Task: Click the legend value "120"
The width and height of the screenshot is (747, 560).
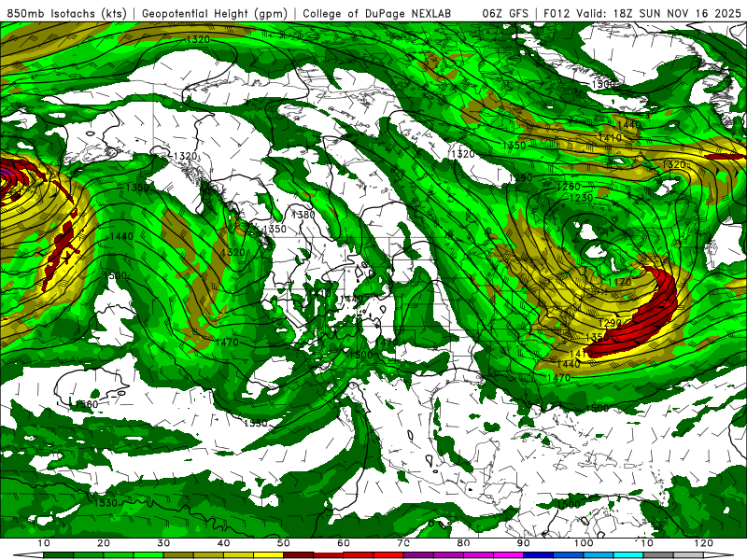Action: [704, 543]
